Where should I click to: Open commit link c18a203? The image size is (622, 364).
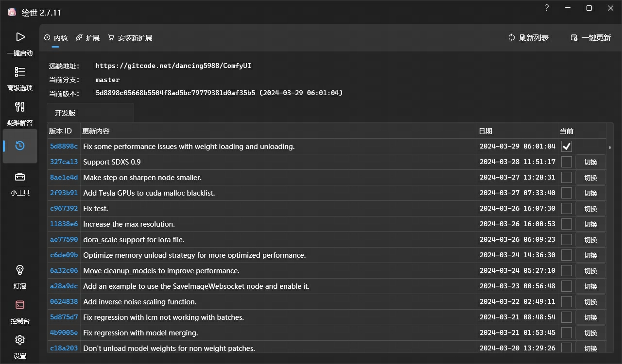[x=64, y=348]
